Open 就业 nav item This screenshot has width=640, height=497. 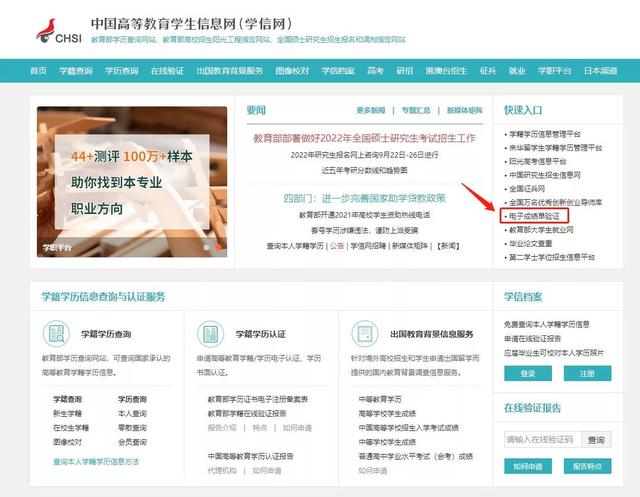click(x=517, y=71)
